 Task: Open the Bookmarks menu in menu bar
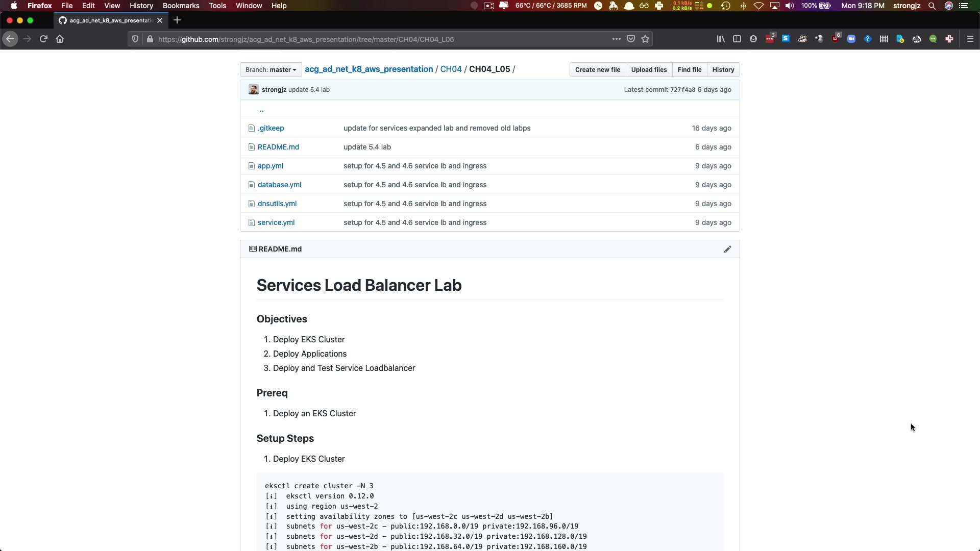click(181, 6)
